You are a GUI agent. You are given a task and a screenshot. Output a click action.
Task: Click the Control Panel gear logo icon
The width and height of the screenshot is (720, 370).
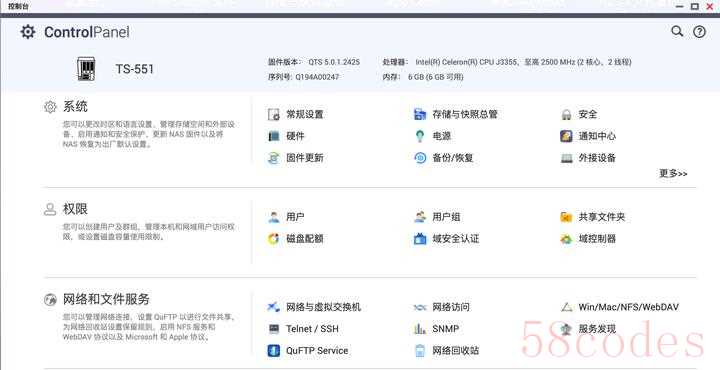point(28,32)
